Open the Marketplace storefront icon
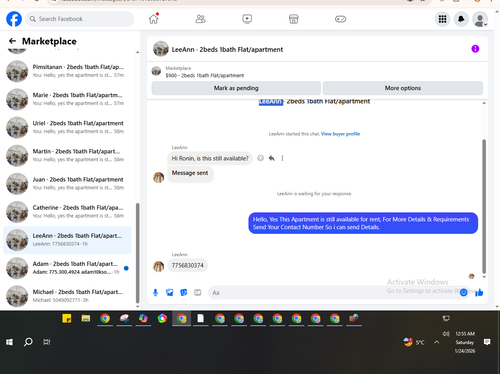 tap(294, 19)
